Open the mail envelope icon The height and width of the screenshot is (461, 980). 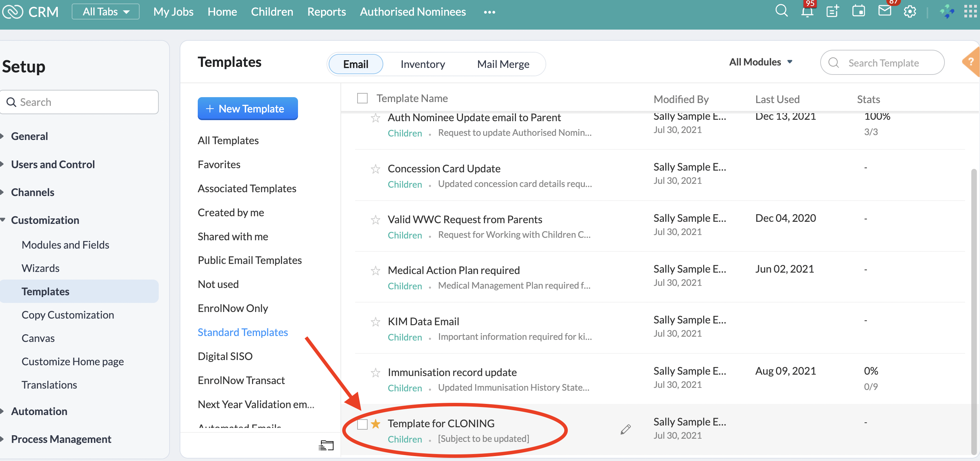coord(885,11)
